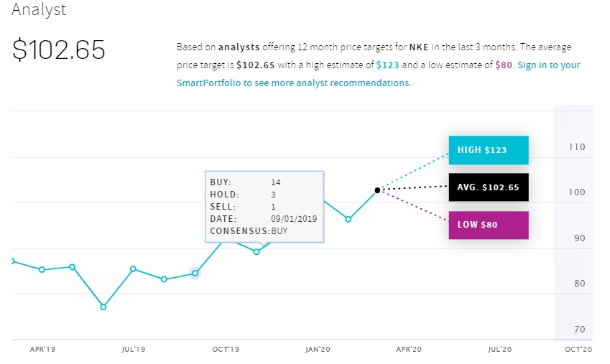Screen dimensions: 610x364
Task: Click the leftmost data point on the line
Action: pos(12,261)
